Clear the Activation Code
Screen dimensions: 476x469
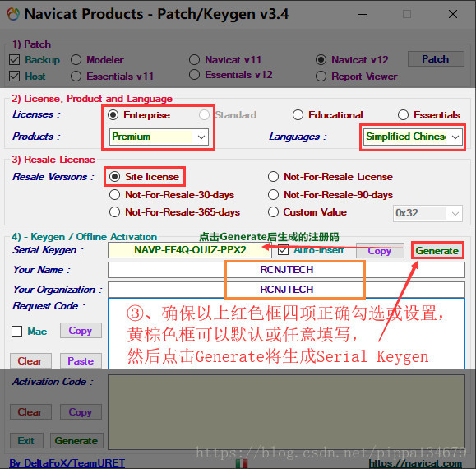(x=30, y=412)
